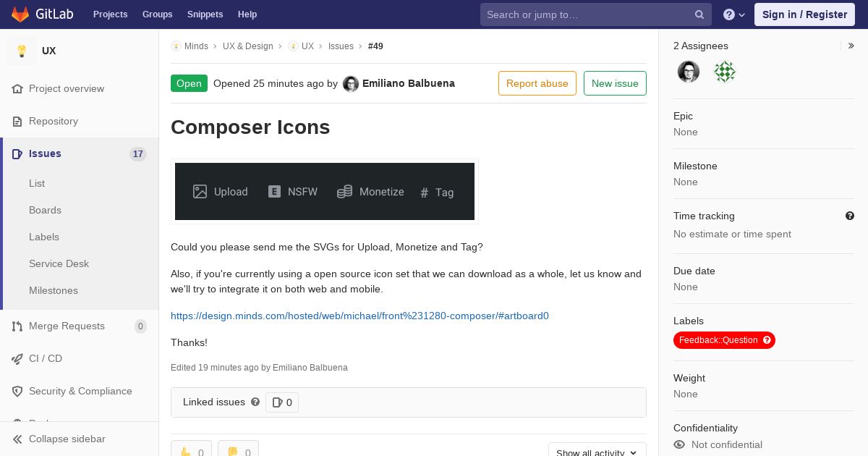Open the design.minds.com composer link

point(359,316)
